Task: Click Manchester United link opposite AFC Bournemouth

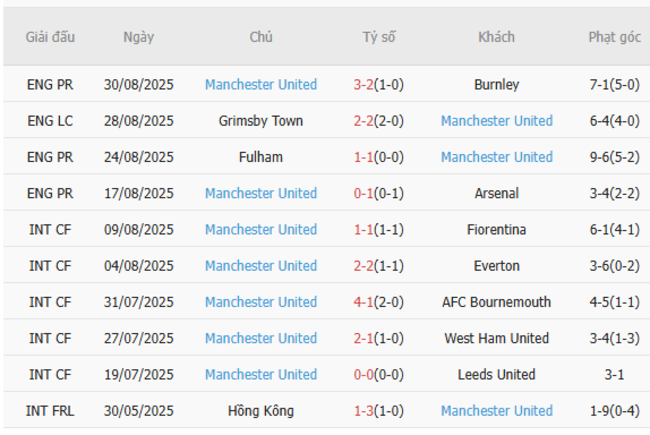Action: tap(261, 302)
